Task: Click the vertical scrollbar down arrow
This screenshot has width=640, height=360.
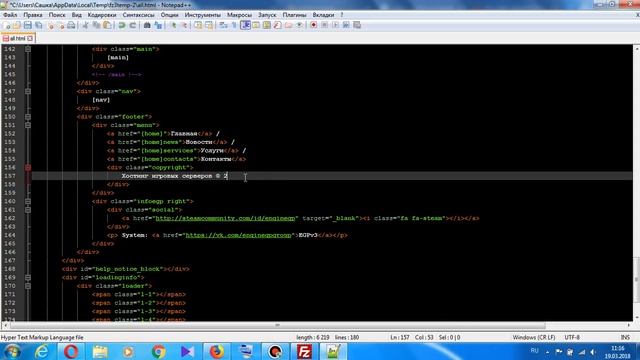Action: [x=636, y=317]
